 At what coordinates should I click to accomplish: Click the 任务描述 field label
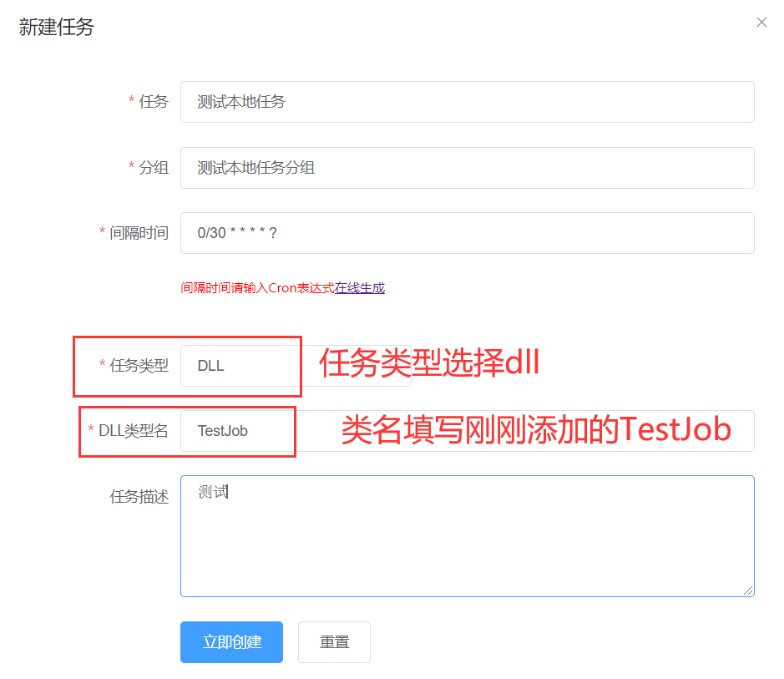click(139, 497)
